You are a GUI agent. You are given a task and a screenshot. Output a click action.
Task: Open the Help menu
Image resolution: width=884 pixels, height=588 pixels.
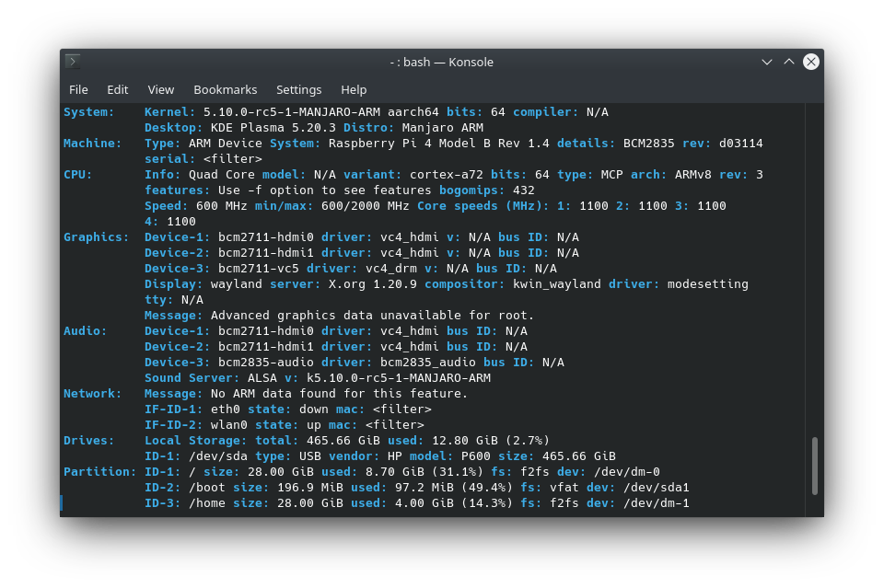pyautogui.click(x=354, y=89)
